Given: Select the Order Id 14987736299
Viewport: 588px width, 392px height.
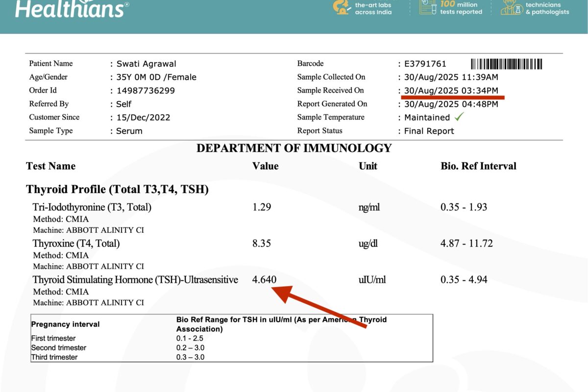Looking at the screenshot, I should (x=146, y=91).
